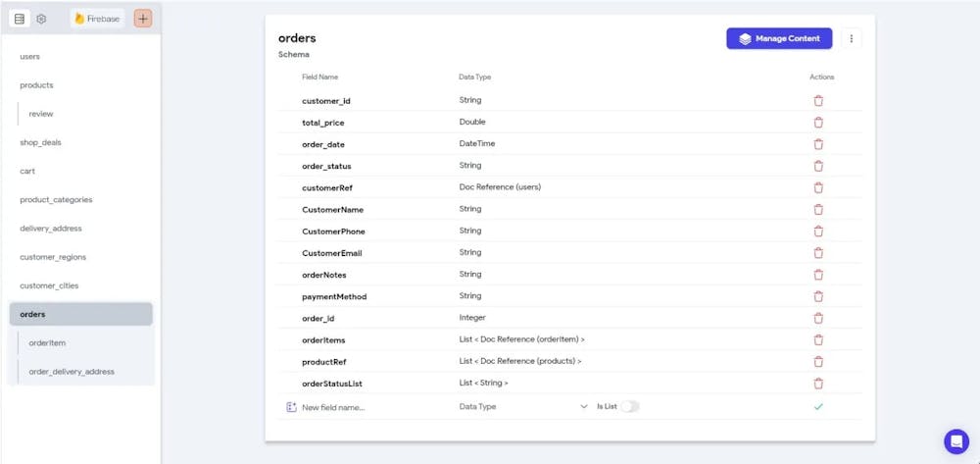Click the database collections icon
Screen dimensions: 980x464
(x=20, y=19)
